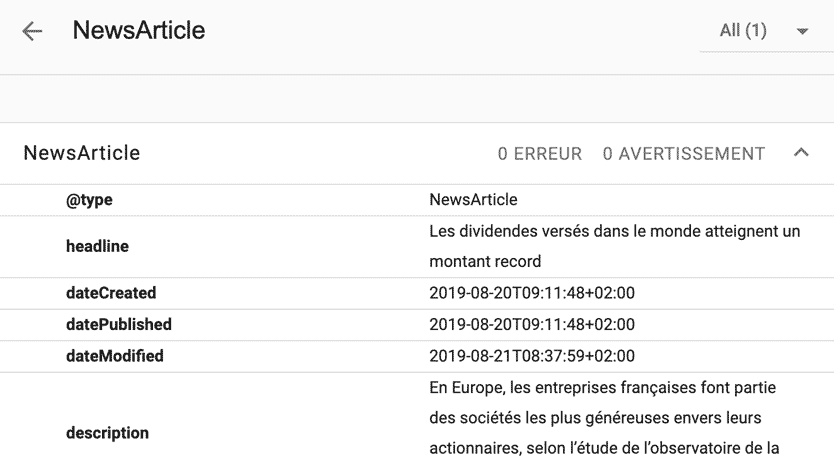834x467 pixels.
Task: Select the description text starting En Europe
Action: tap(604, 418)
